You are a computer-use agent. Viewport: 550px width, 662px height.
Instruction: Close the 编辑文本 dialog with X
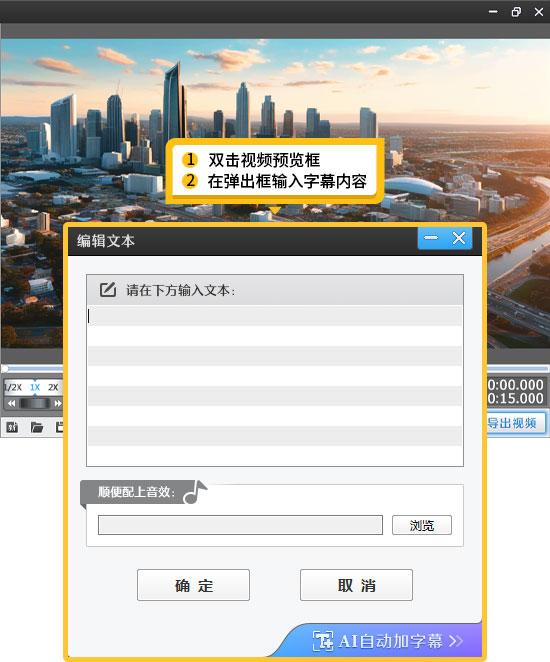pos(459,238)
